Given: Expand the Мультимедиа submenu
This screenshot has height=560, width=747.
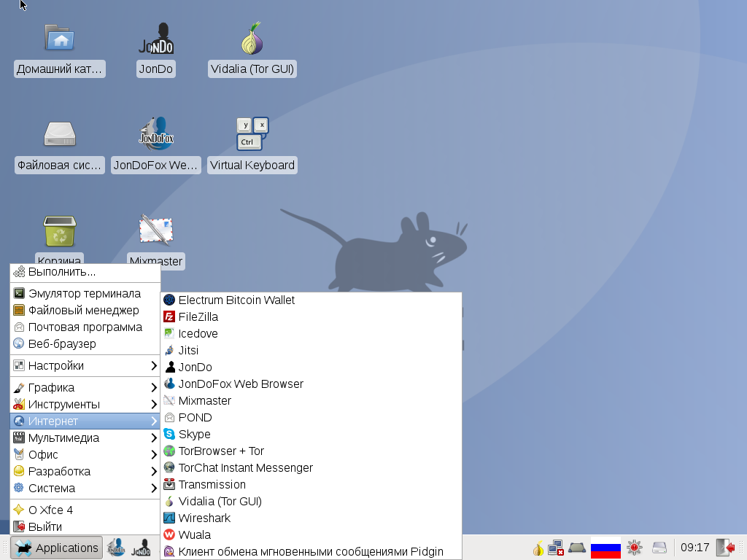Looking at the screenshot, I should point(85,437).
